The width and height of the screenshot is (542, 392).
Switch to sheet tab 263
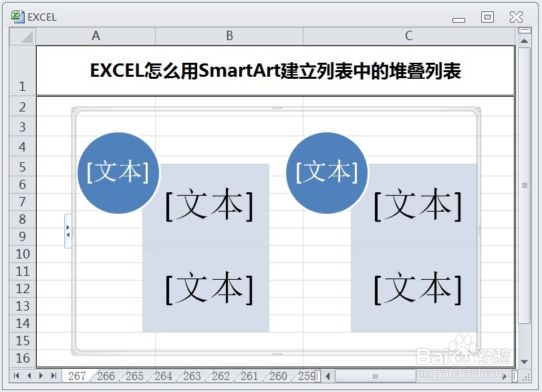click(x=192, y=376)
